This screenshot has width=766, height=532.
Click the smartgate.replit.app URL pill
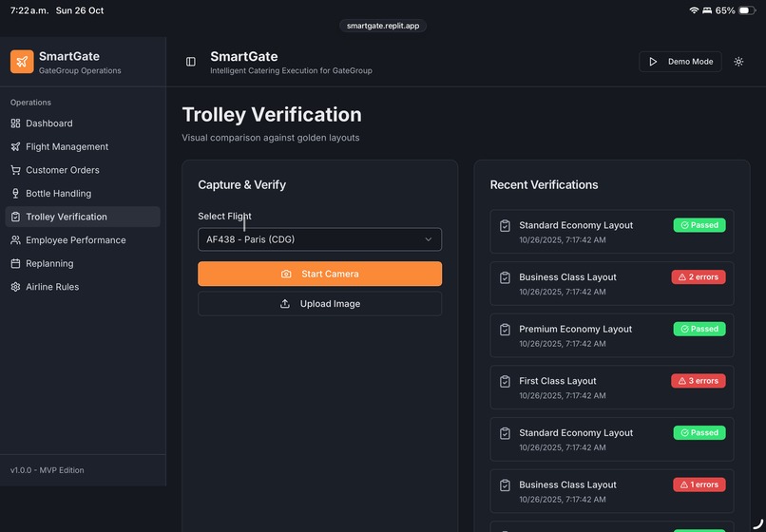click(383, 26)
